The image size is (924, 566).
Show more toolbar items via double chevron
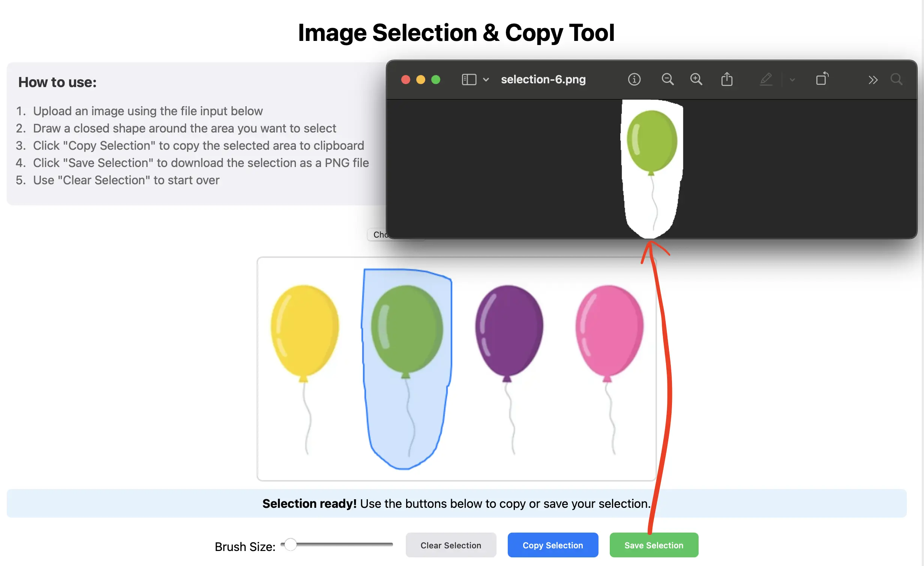click(x=873, y=80)
